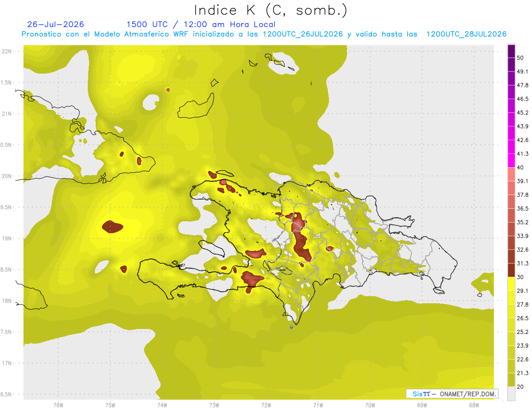
Task: Click the 'Indice K (C, somb.)' title
Action: click(x=270, y=10)
